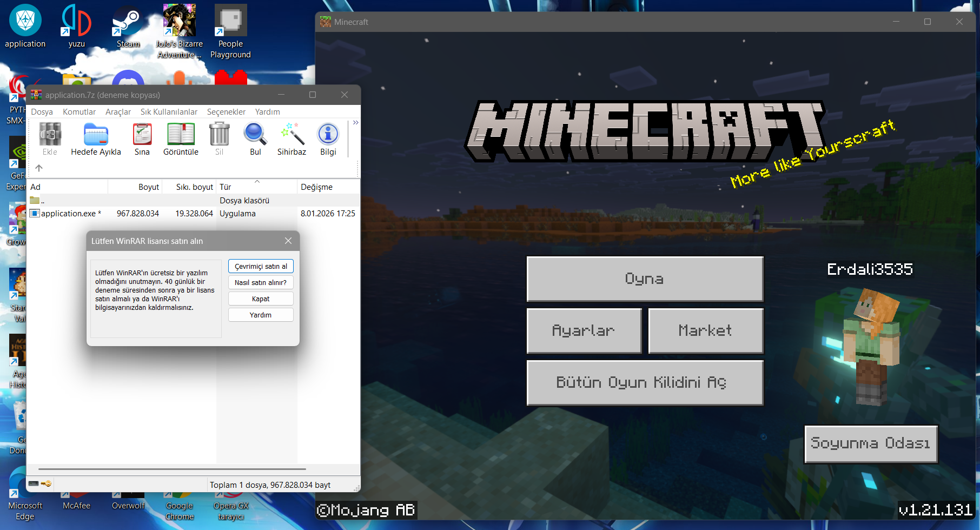Click the Çevrimiçi satın al button

point(261,266)
